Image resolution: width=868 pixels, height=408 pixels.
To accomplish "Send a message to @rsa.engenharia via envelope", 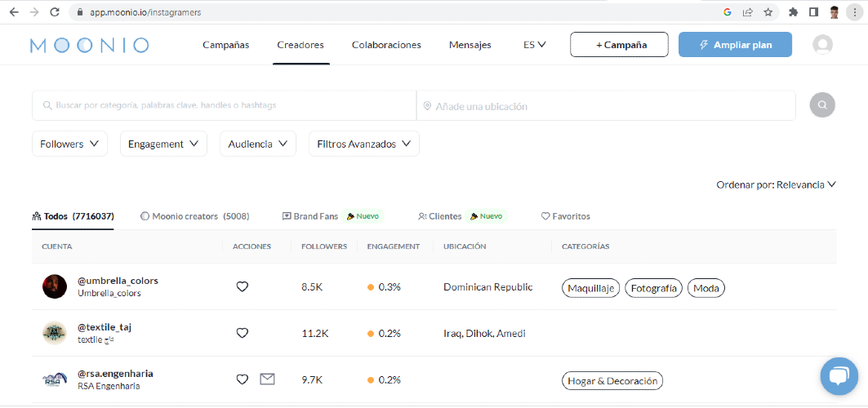I will point(267,379).
